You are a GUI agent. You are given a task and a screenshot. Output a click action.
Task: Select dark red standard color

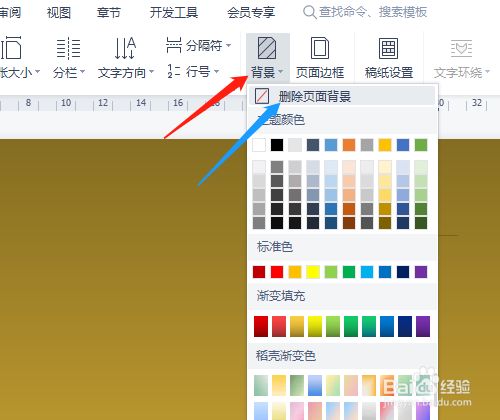[x=259, y=272]
